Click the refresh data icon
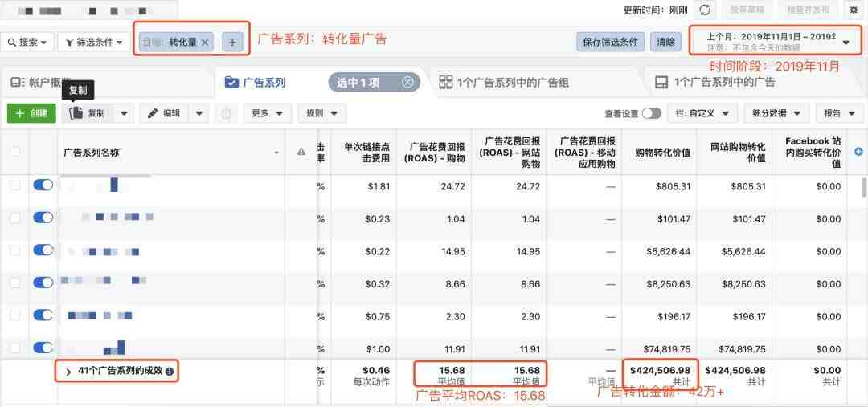 click(705, 10)
